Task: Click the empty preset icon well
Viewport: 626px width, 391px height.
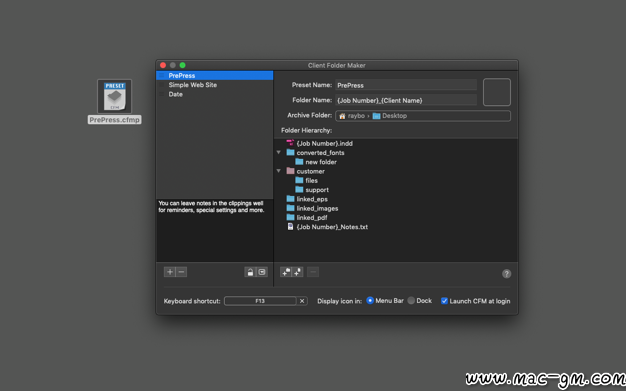Action: click(497, 92)
